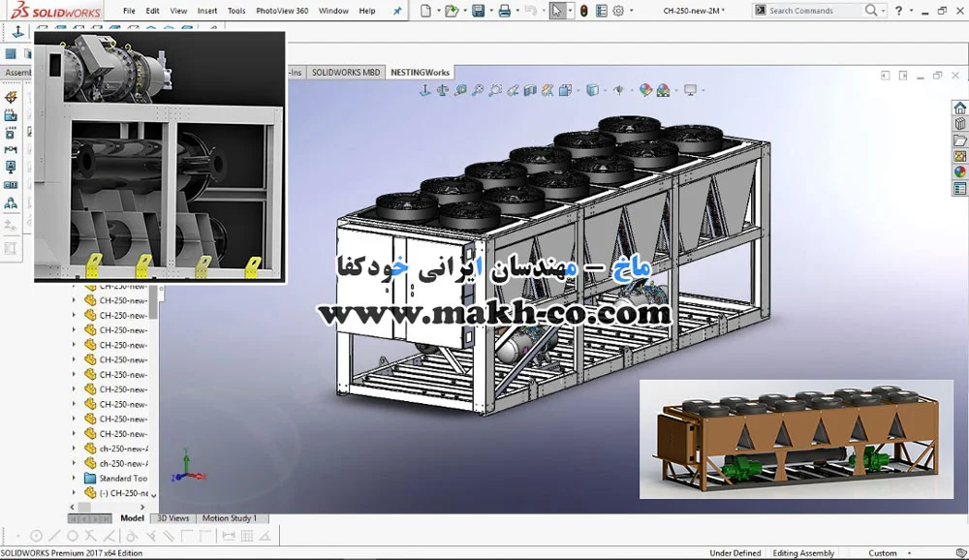Select the Standard Too folder row
This screenshot has width=969, height=560.
[x=116, y=478]
